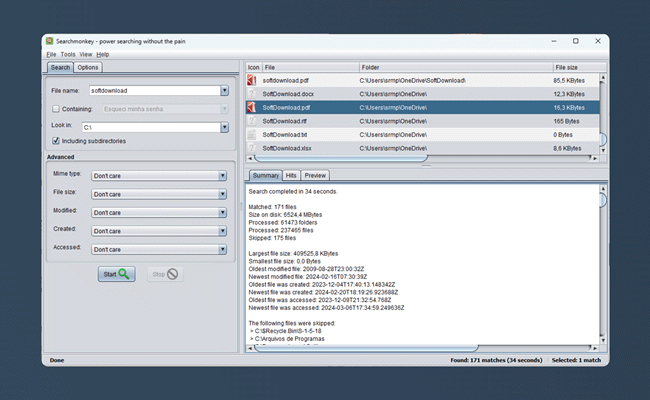Open the File name history dropdown arrow

point(224,90)
